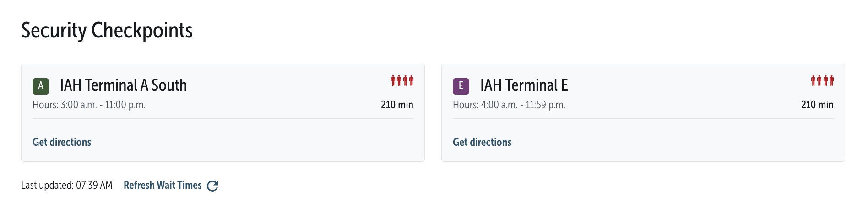Select the IAH Terminal A South title
This screenshot has height=213, width=868.
123,85
